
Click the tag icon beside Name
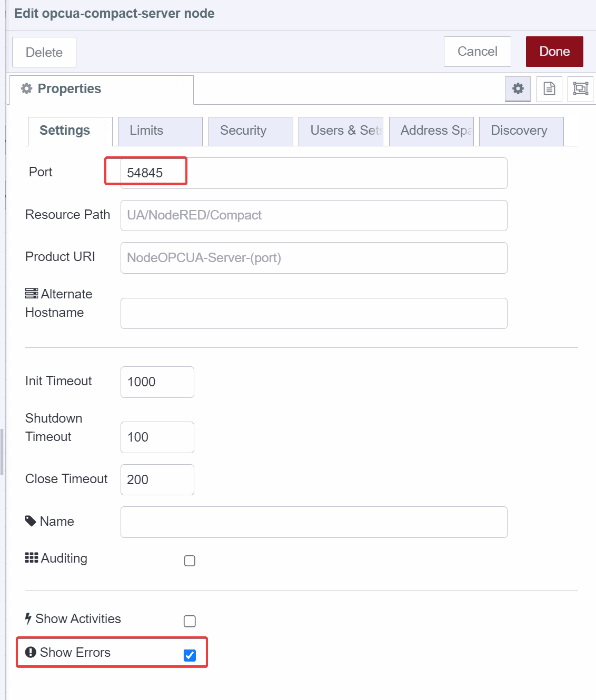[x=31, y=521]
